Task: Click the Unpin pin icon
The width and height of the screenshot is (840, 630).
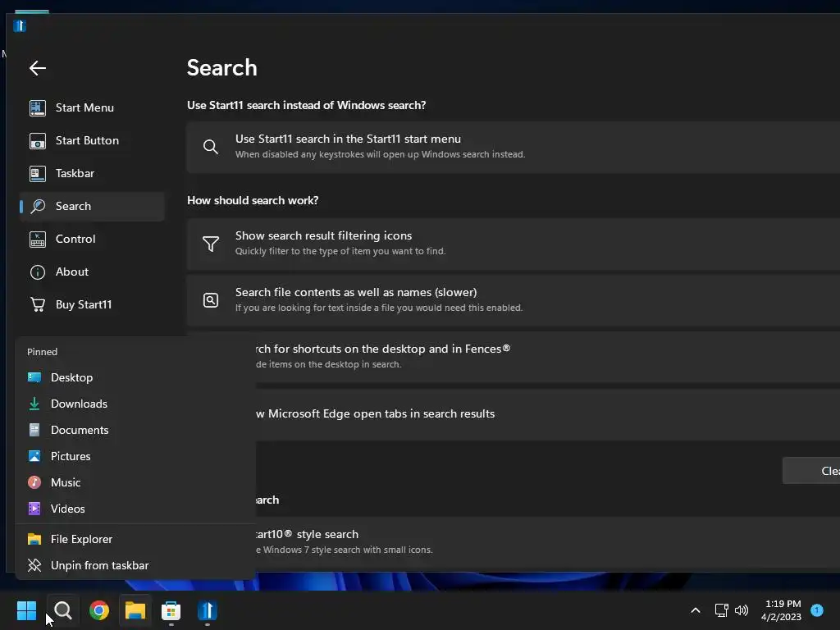Action: pos(34,566)
